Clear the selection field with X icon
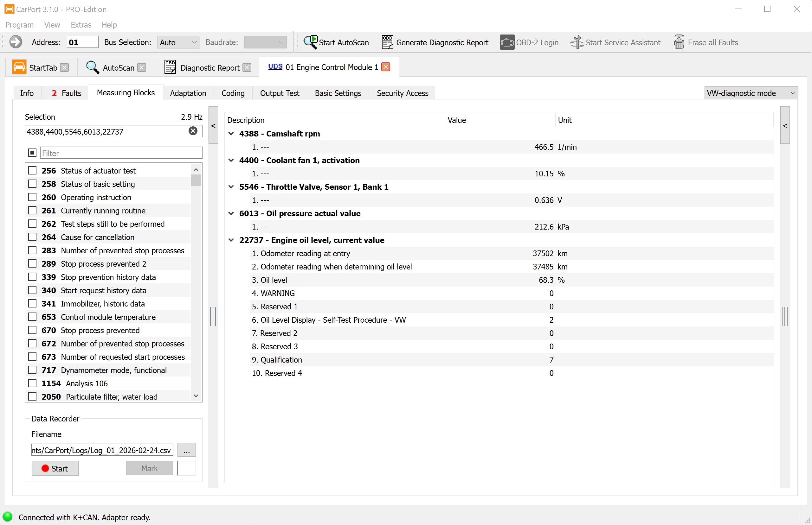This screenshot has height=525, width=812. coord(193,131)
